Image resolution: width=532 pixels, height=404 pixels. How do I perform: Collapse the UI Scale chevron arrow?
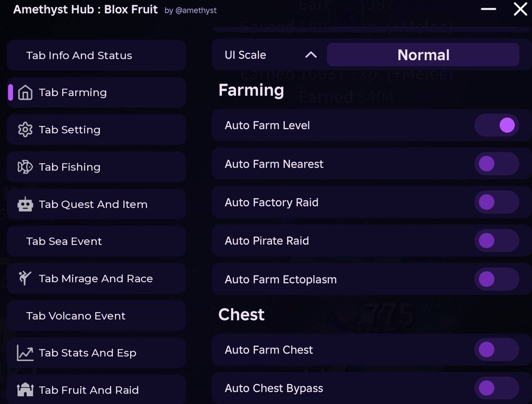point(311,55)
